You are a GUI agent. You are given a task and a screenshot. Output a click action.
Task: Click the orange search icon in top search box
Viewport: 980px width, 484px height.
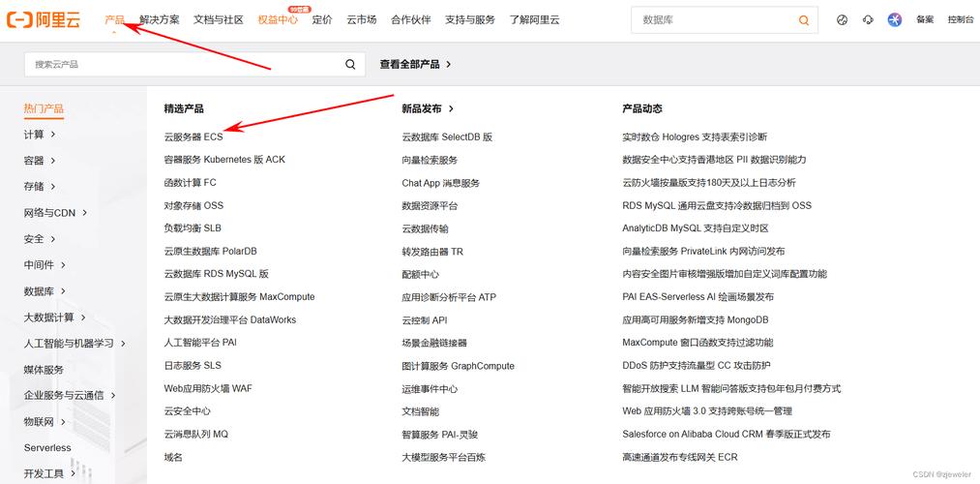pyautogui.click(x=804, y=20)
